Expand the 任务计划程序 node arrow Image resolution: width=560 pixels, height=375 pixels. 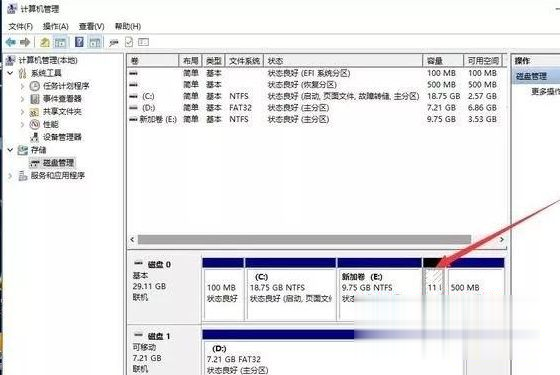pyautogui.click(x=22, y=86)
